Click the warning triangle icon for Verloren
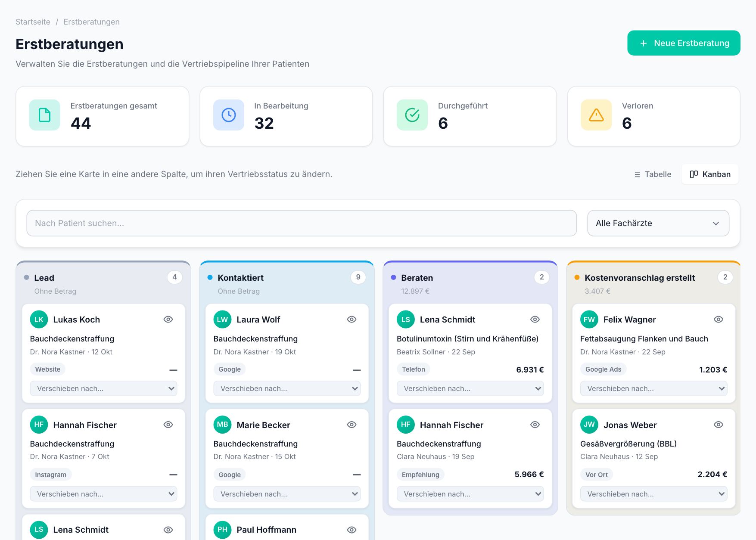Image resolution: width=756 pixels, height=540 pixels. tap(596, 115)
